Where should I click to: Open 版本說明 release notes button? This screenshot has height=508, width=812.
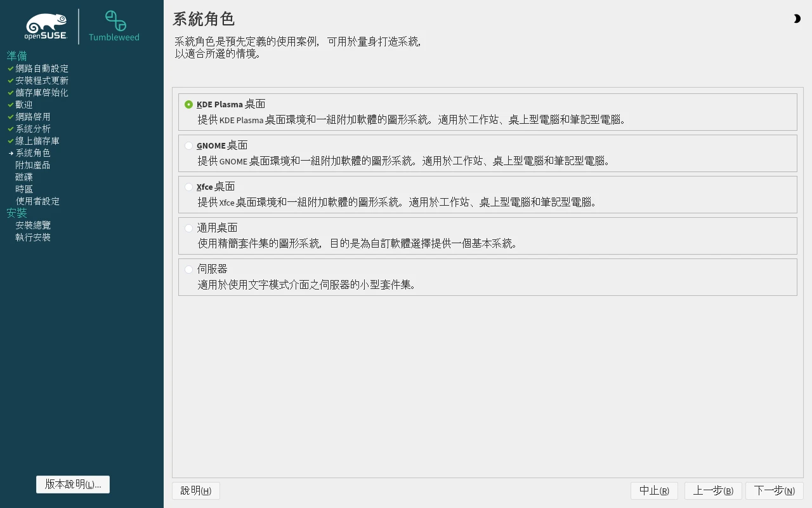click(x=73, y=484)
